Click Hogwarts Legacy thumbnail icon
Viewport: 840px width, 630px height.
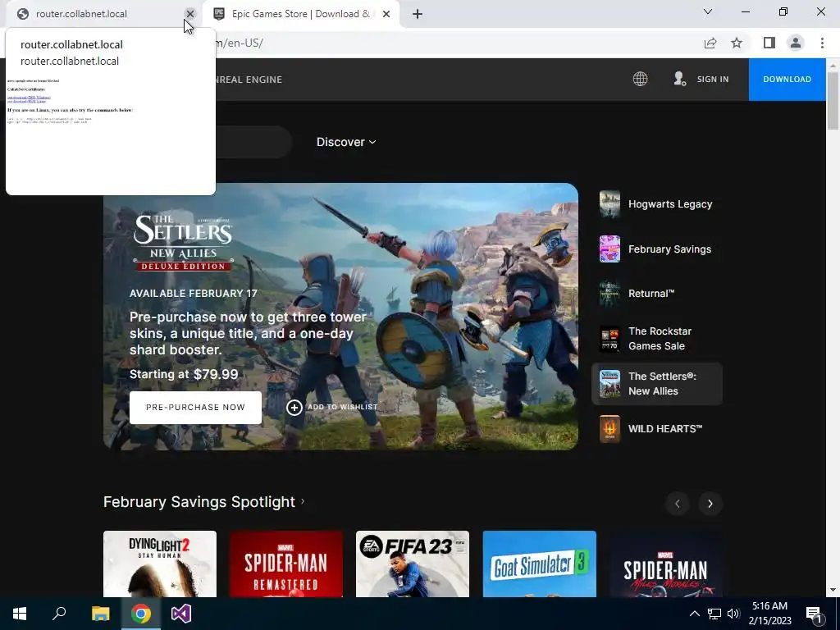click(609, 204)
